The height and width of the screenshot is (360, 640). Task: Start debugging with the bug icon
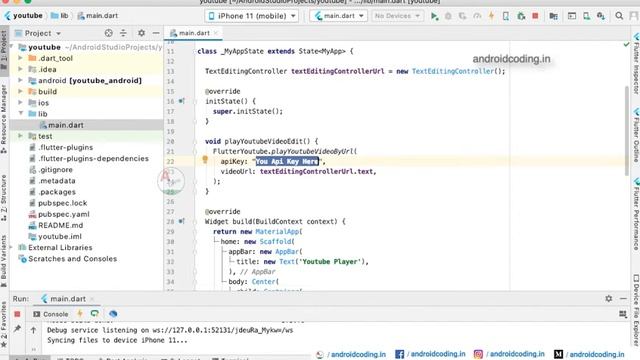click(x=448, y=16)
